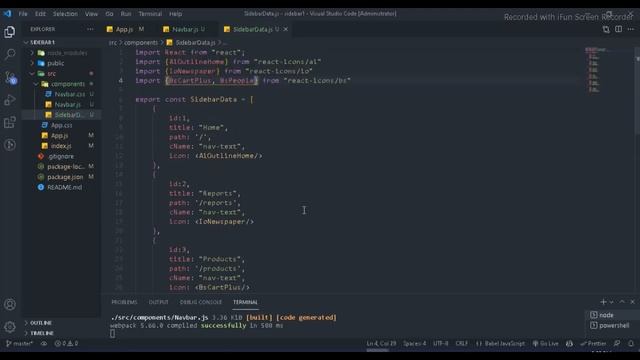640x360 pixels.
Task: Maximize the terminal panel
Action: (x=622, y=302)
